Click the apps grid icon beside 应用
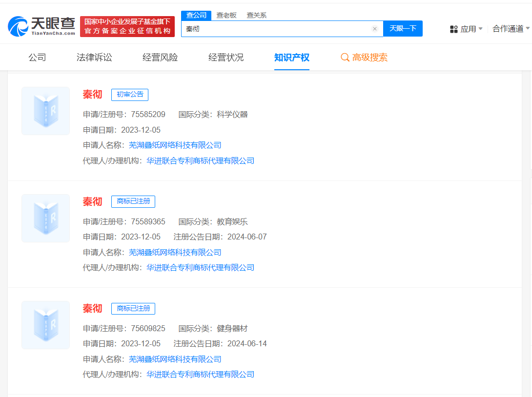The width and height of the screenshot is (532, 397). coord(454,29)
